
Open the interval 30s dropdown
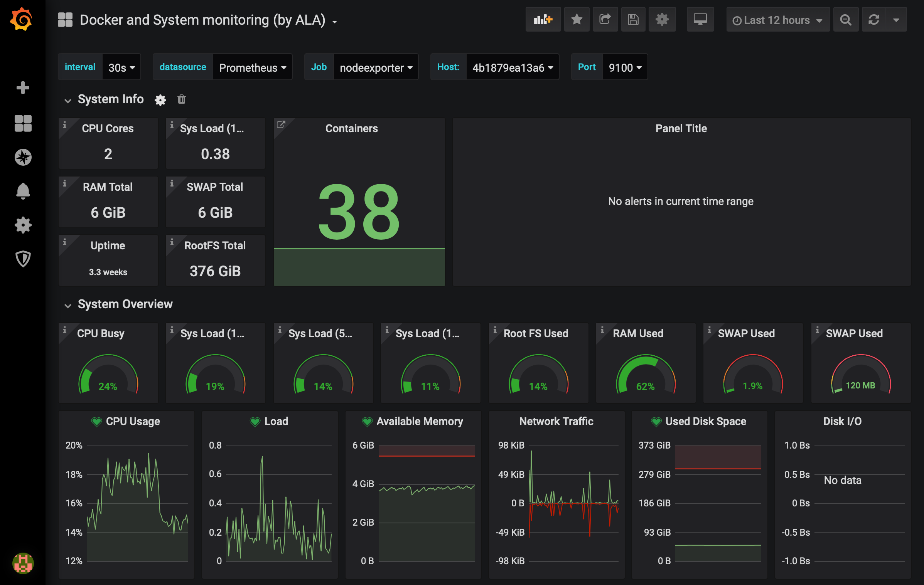pos(121,67)
